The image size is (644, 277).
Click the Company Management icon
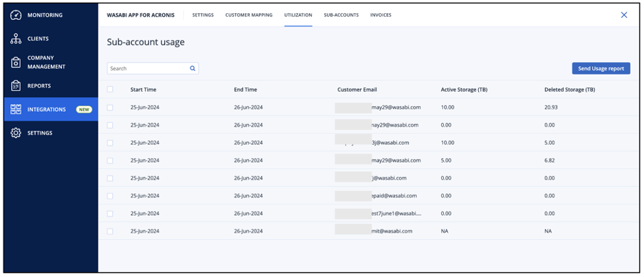16,62
